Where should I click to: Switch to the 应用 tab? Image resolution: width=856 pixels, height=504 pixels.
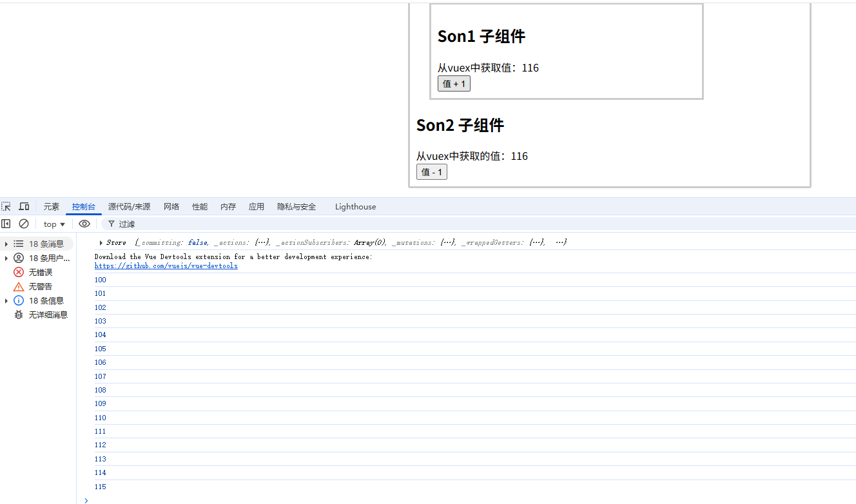257,206
